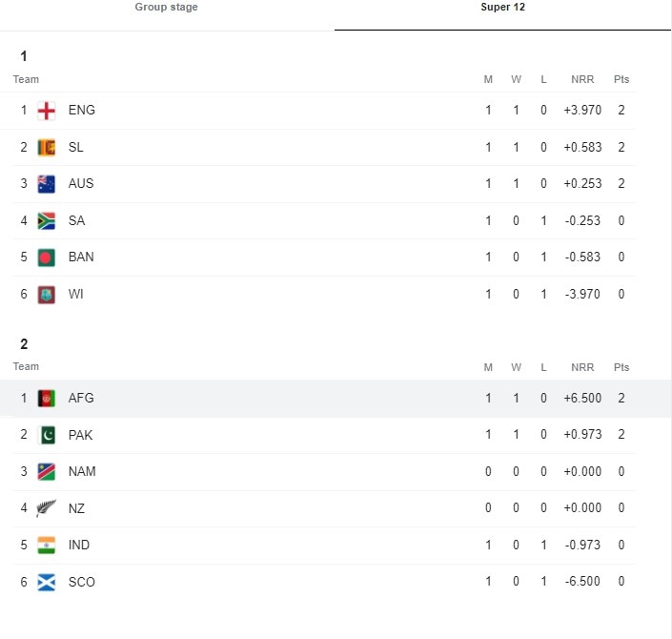Click the Pts column header in group 2
This screenshot has width=672, height=639.
[621, 367]
